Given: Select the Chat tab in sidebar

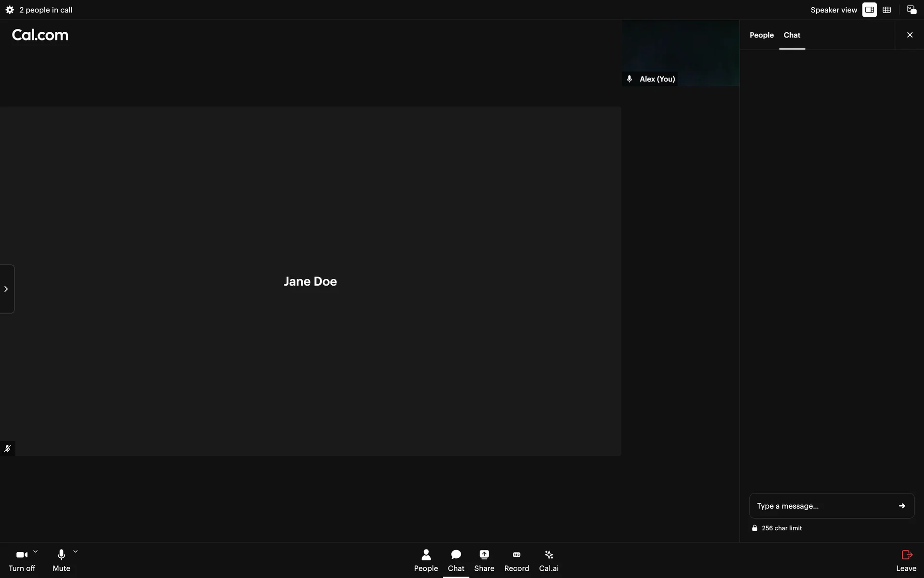Looking at the screenshot, I should 792,35.
